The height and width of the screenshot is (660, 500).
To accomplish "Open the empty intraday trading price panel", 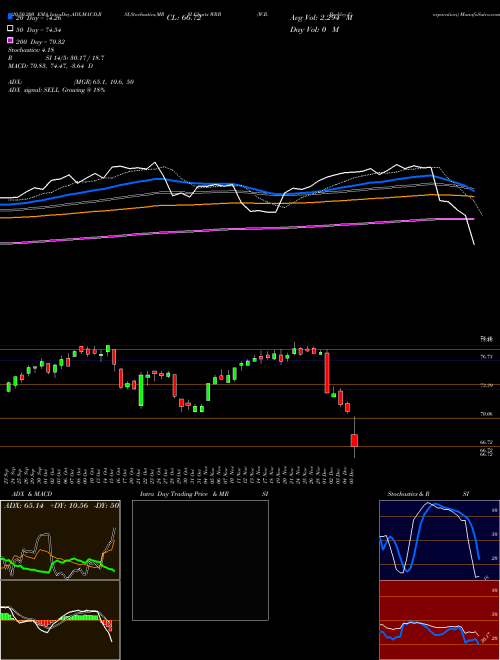I will tap(200, 560).
